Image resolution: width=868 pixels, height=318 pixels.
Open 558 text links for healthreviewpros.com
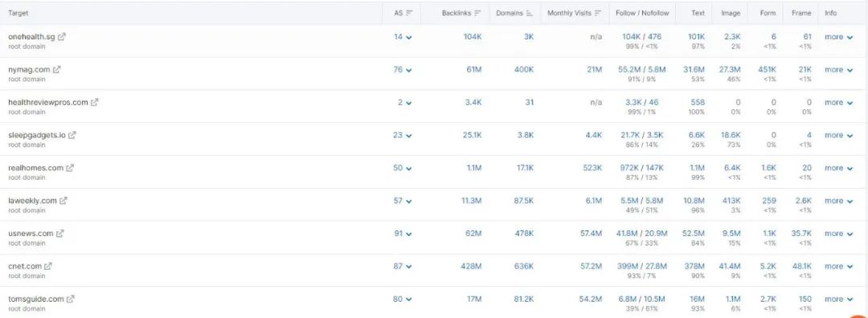click(698, 102)
